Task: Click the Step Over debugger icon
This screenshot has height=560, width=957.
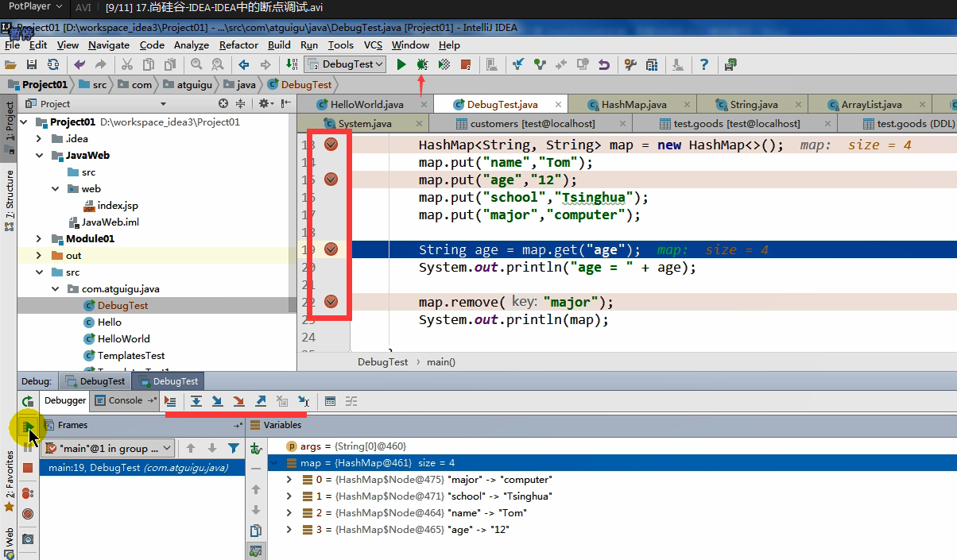Action: tap(196, 401)
